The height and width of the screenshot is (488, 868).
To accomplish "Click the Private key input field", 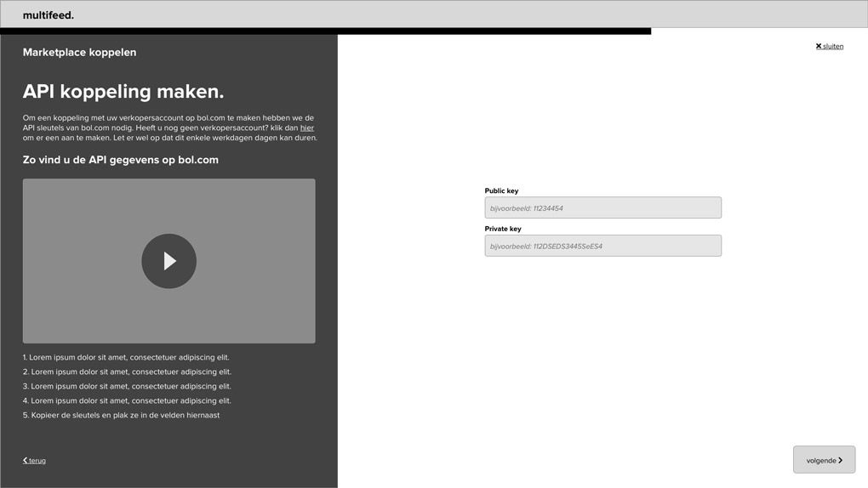I will (602, 246).
